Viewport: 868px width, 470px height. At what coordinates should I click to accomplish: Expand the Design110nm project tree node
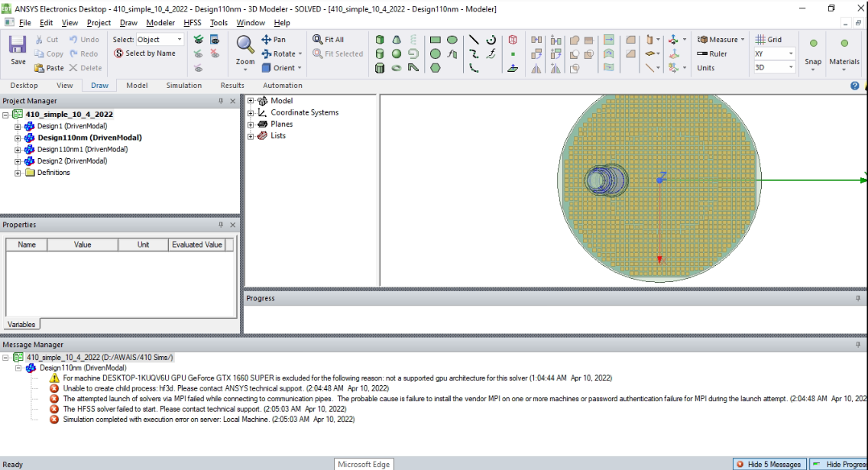pos(18,138)
